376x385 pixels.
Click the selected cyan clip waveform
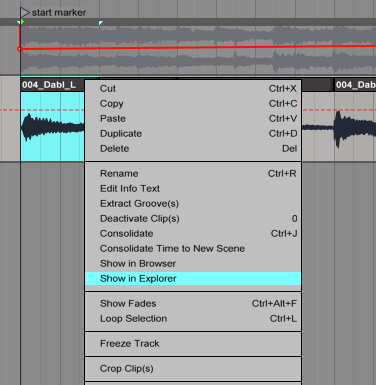click(x=52, y=127)
